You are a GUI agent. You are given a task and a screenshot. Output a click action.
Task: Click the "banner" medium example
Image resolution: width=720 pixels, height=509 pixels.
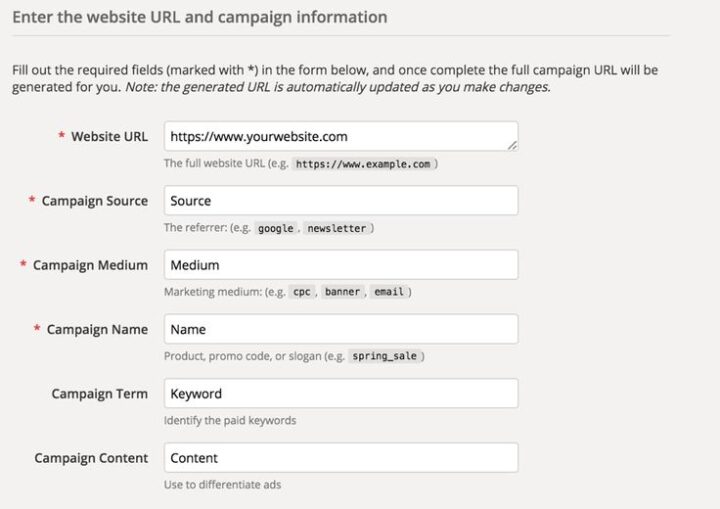tap(342, 292)
